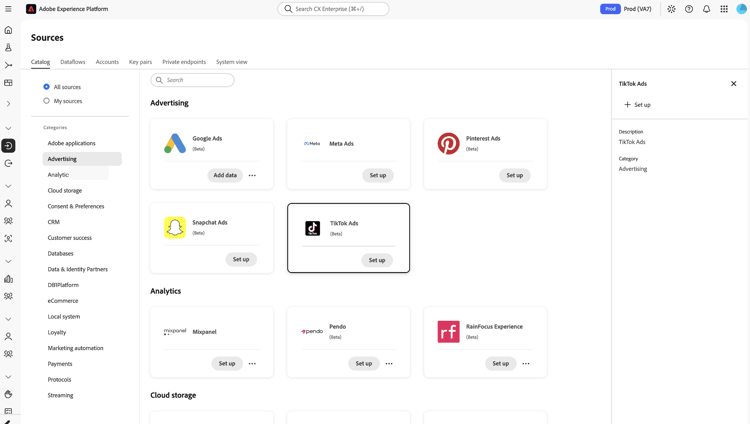750x424 pixels.
Task: Click the Adobe Experience Platform logo
Action: click(x=31, y=9)
